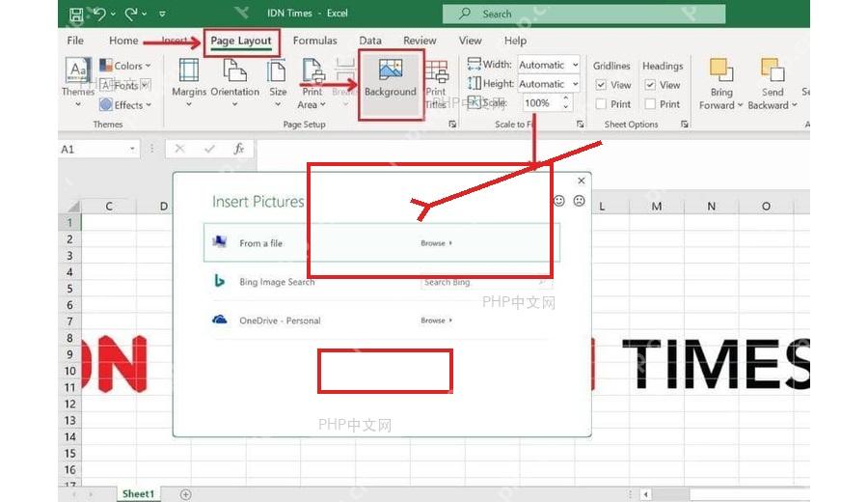Viewport: 868px width, 502px height.
Task: Open Customize Quick Access Toolbar arrow
Action: pyautogui.click(x=162, y=14)
